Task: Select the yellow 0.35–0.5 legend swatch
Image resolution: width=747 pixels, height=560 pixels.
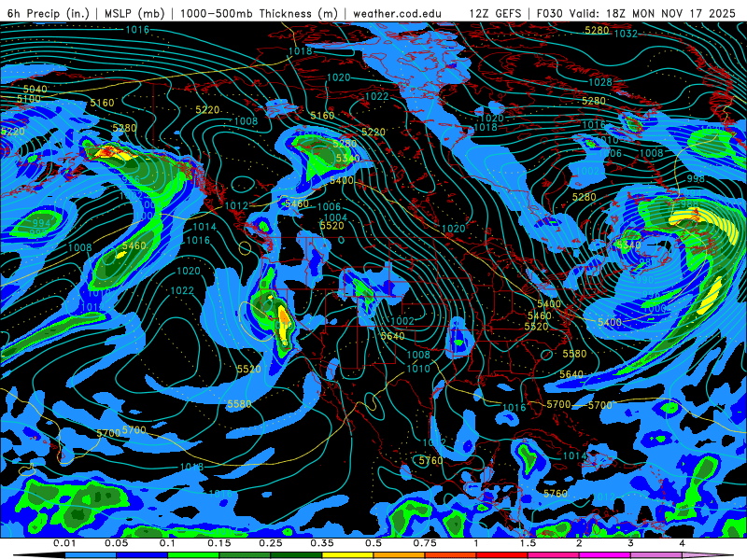Action: click(x=347, y=555)
